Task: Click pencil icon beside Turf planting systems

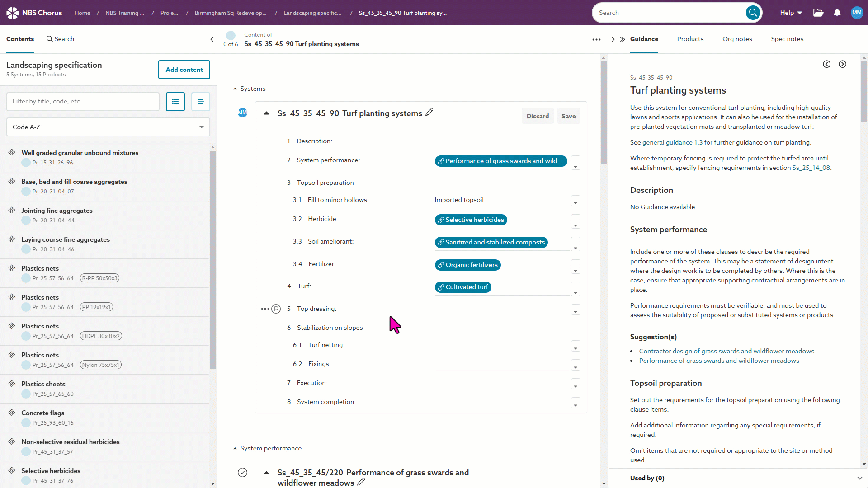Action: pyautogui.click(x=429, y=112)
